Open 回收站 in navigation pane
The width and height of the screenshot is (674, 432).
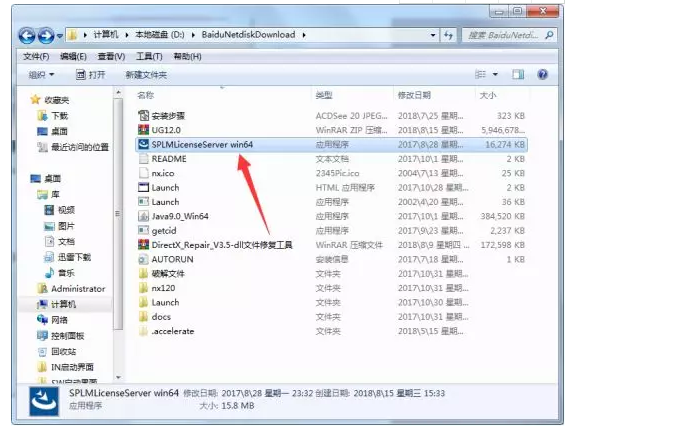pyautogui.click(x=57, y=351)
